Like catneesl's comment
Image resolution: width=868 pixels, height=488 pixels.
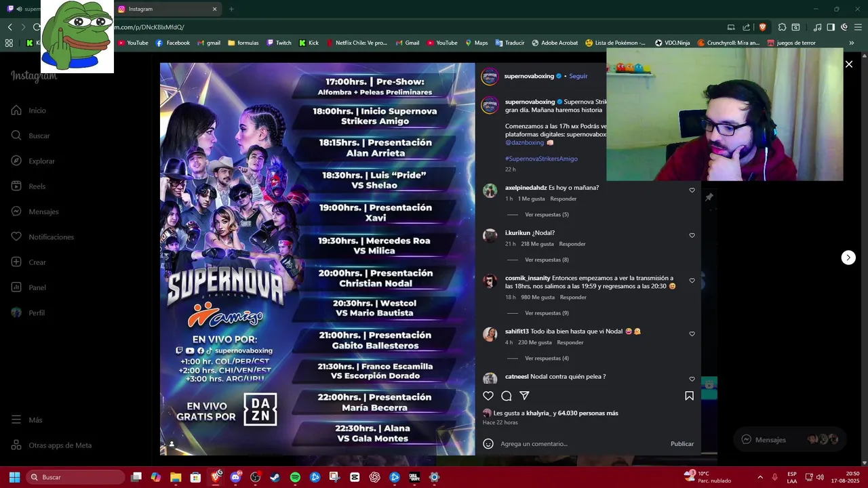click(x=692, y=380)
